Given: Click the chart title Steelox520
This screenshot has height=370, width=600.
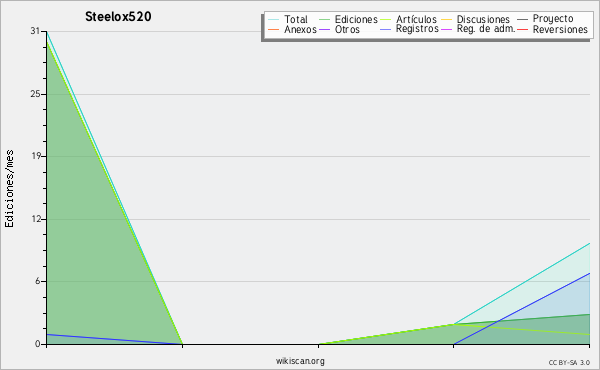Looking at the screenshot, I should point(118,17).
